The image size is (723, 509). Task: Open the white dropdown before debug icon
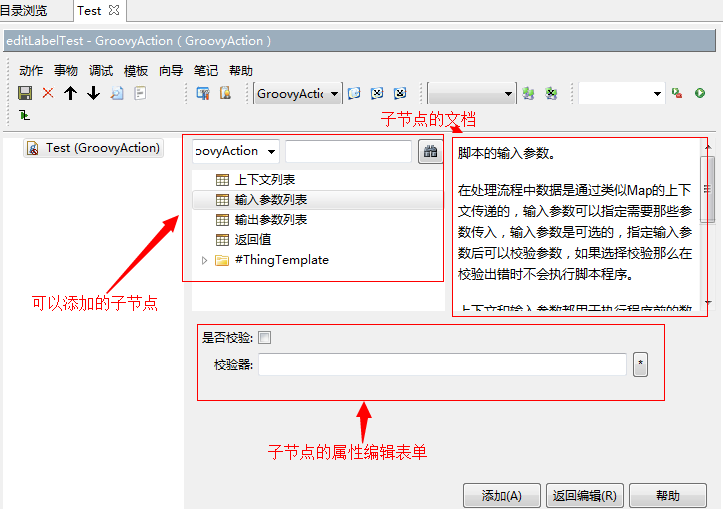(622, 94)
